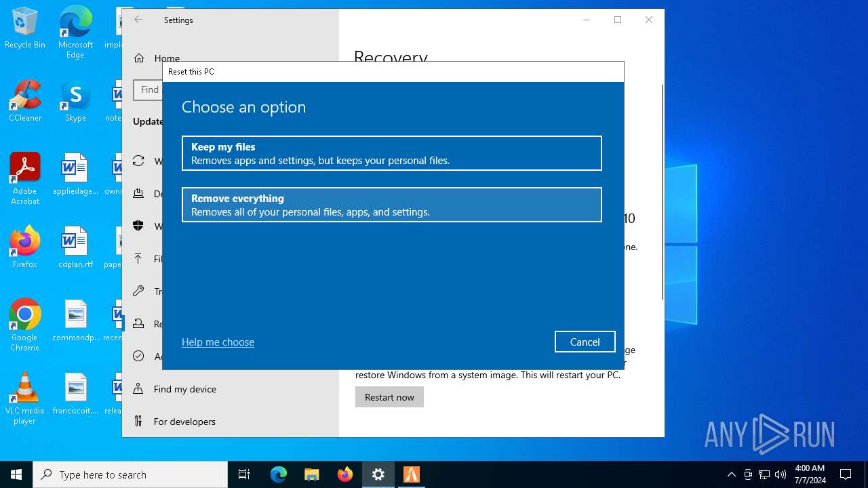Image resolution: width=868 pixels, height=488 pixels.
Task: Open the Firefox desktop shortcut
Action: pos(25,247)
